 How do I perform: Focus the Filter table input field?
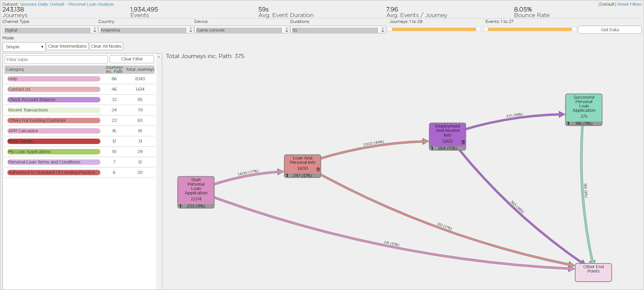pos(56,60)
